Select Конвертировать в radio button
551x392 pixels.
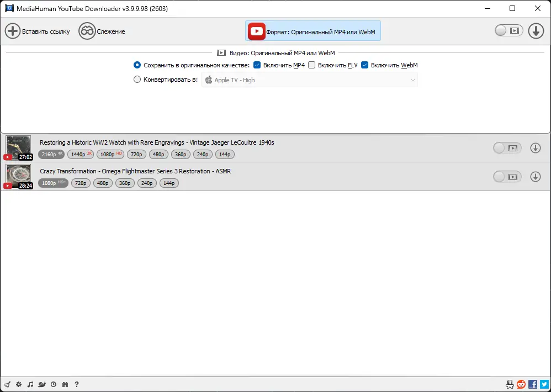[137, 80]
